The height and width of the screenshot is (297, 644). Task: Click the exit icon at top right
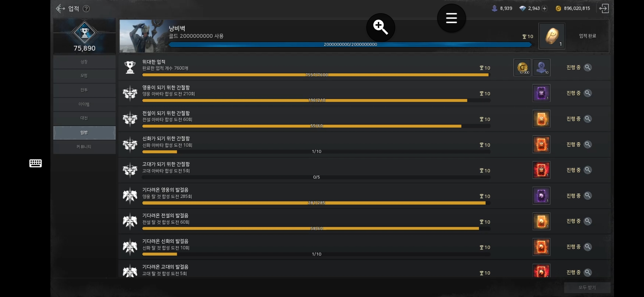pos(604,9)
